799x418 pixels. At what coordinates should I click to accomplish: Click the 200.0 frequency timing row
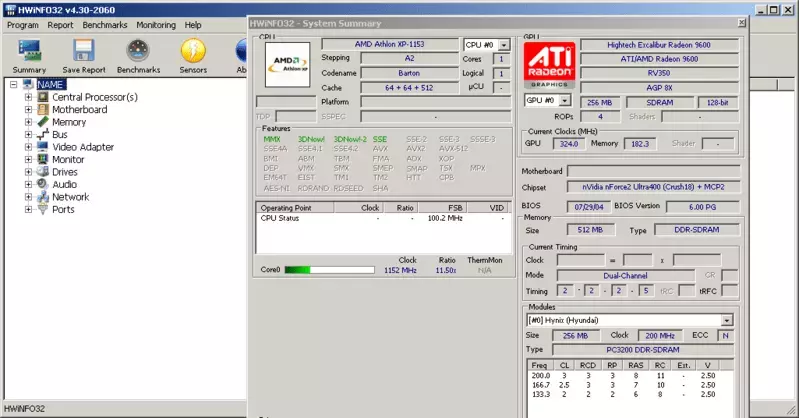[630, 376]
